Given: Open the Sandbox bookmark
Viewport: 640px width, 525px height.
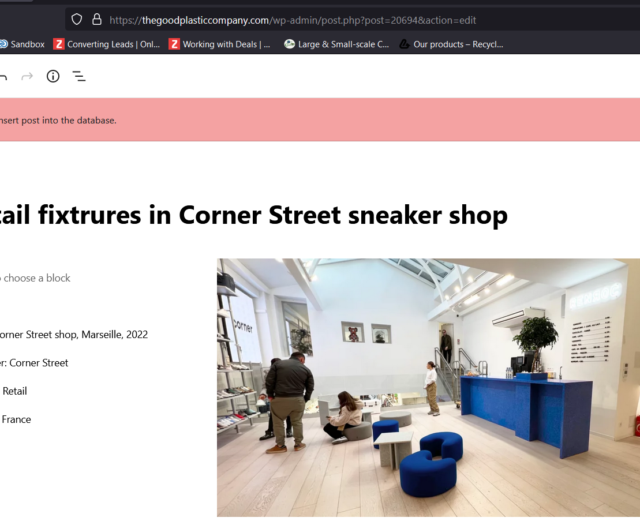Looking at the screenshot, I should click(x=22, y=44).
